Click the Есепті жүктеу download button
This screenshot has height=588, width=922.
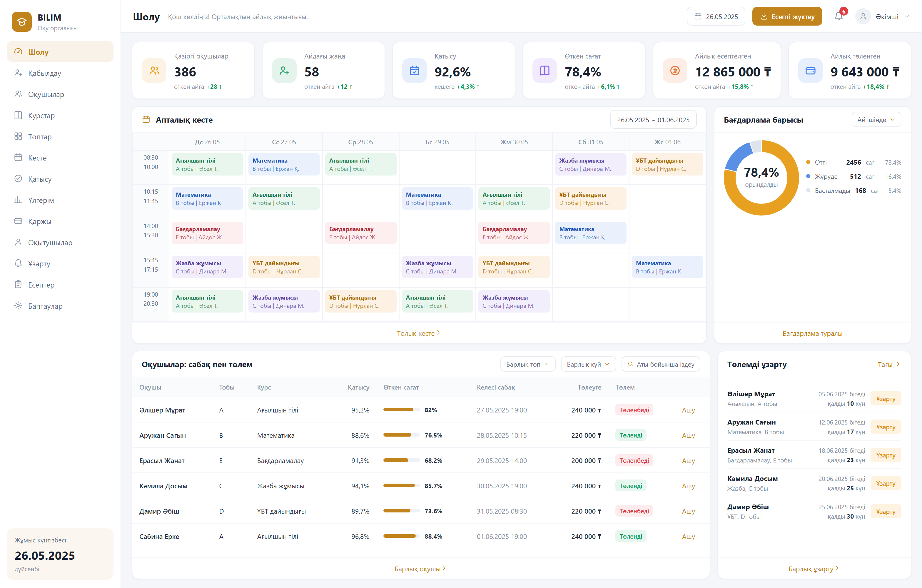pos(787,16)
